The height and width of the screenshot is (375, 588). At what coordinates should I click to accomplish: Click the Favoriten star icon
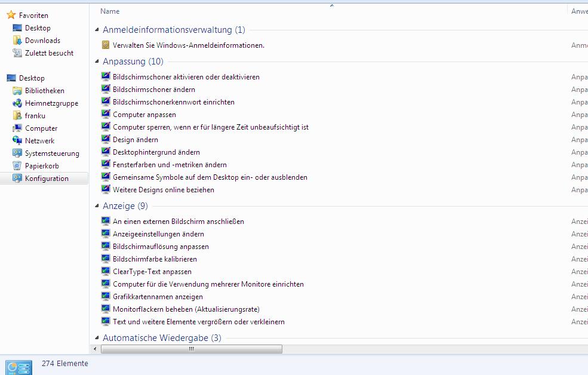11,15
